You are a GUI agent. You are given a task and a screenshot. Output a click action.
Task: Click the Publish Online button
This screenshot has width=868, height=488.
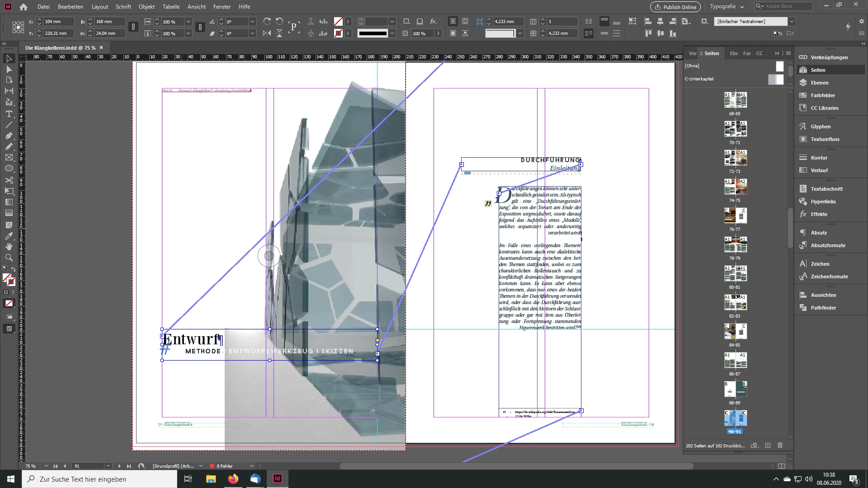[675, 7]
